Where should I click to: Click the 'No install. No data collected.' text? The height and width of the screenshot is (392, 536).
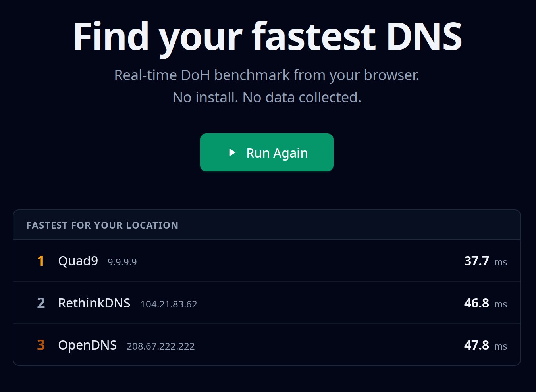tap(267, 97)
